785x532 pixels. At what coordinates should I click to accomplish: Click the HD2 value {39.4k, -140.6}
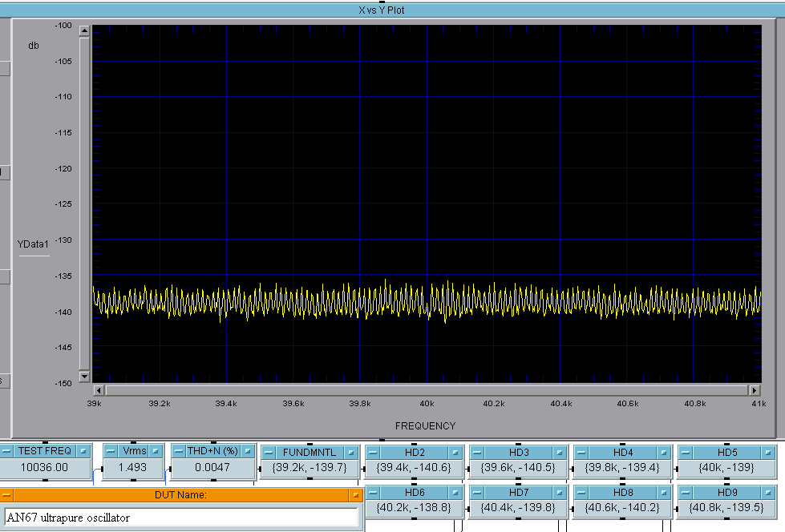[x=414, y=468]
